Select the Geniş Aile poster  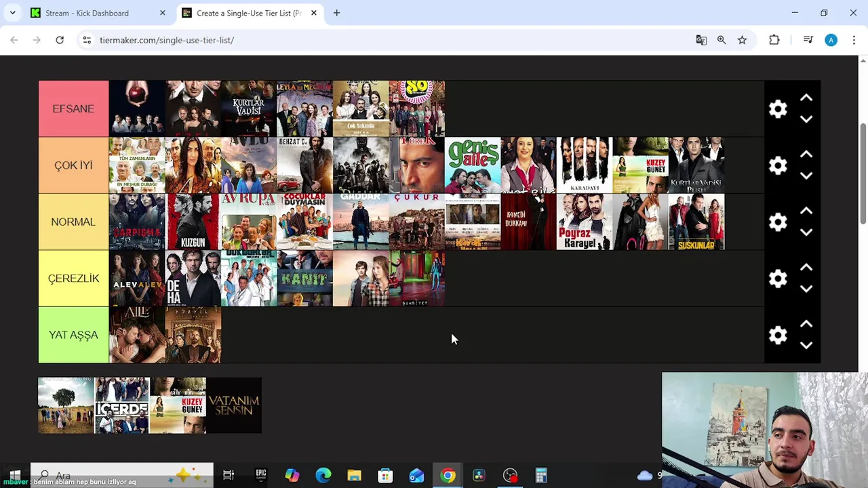[473, 165]
